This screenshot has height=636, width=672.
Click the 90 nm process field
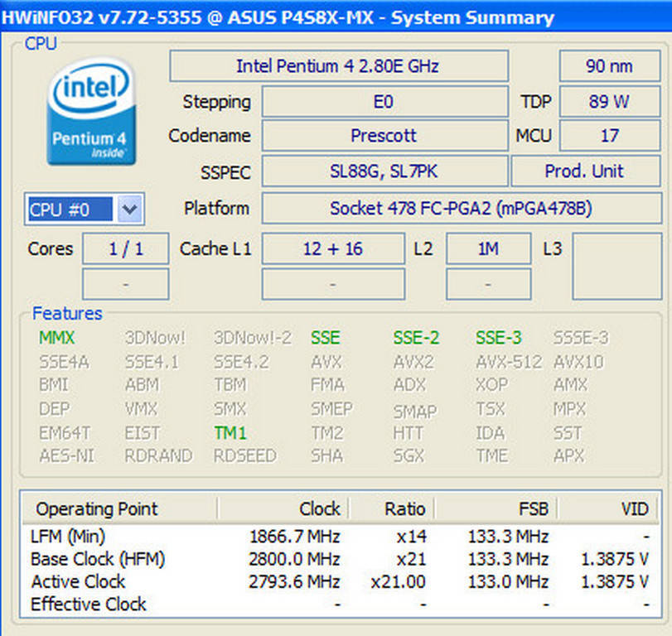[x=608, y=66]
